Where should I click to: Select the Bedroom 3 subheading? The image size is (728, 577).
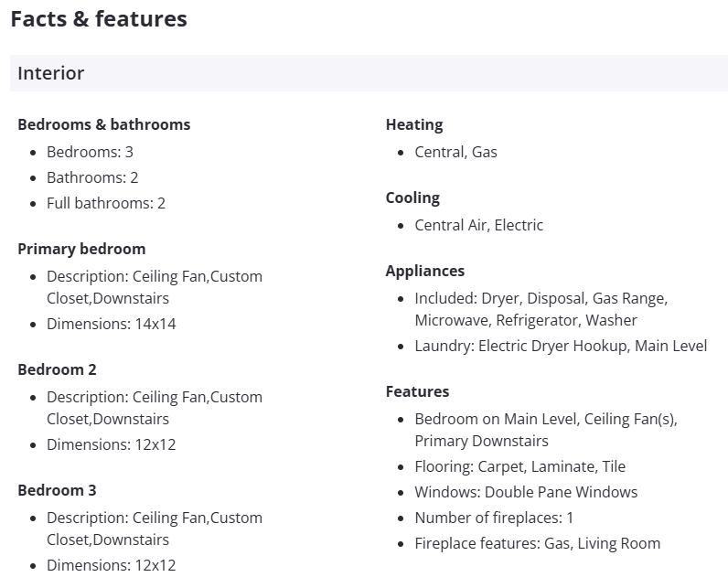(57, 490)
